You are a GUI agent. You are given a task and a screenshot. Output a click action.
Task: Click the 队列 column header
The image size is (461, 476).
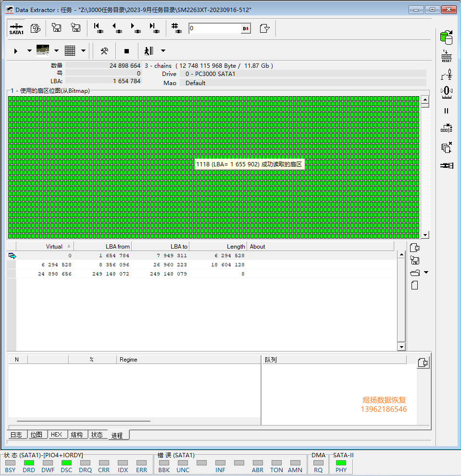(x=334, y=360)
